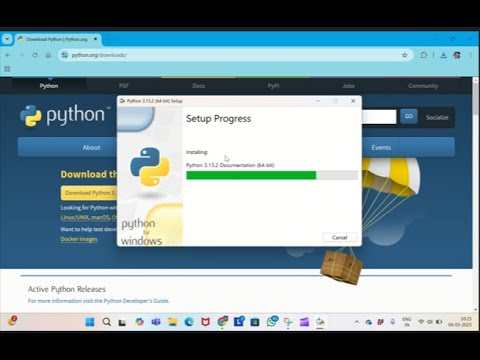
Task: Open PSF in the top navigation
Action: pos(124,86)
